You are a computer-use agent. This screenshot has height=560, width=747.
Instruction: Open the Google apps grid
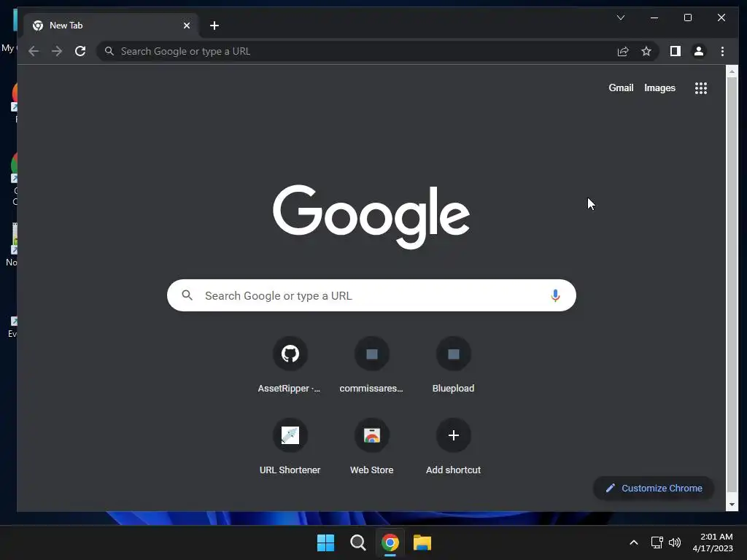[x=701, y=88]
